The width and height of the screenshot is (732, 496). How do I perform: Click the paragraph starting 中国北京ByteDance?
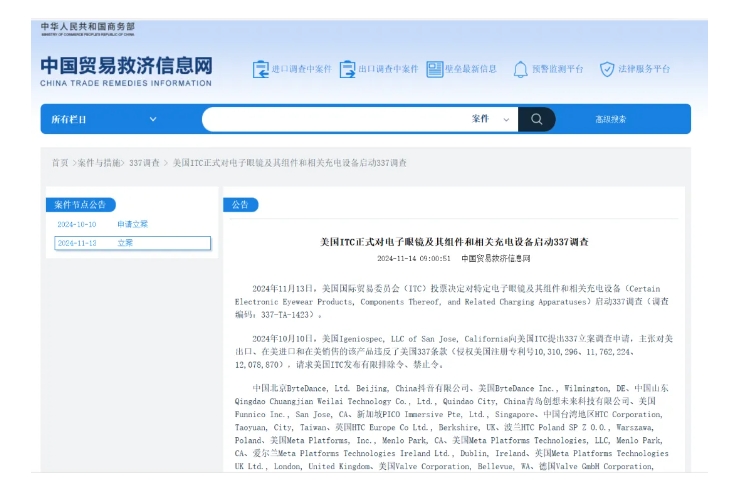451,427
